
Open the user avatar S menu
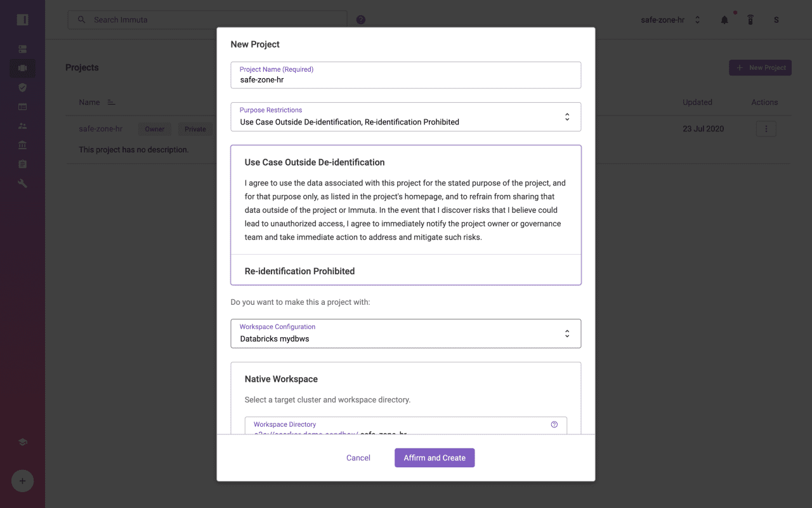point(776,20)
